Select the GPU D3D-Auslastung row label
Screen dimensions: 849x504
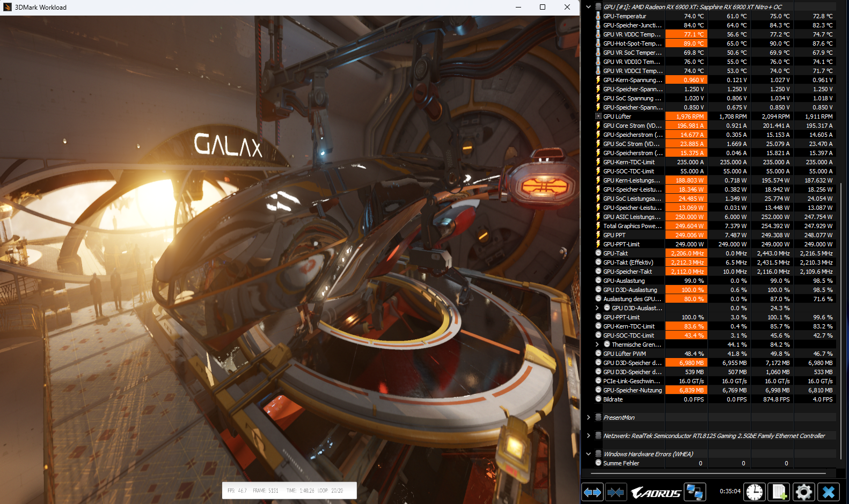click(630, 290)
